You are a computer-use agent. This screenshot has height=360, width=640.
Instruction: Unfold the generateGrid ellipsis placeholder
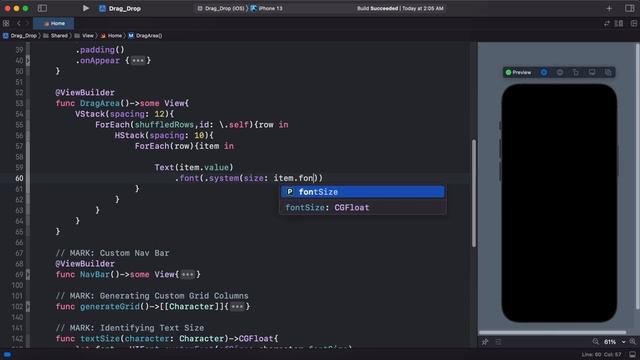[237, 307]
